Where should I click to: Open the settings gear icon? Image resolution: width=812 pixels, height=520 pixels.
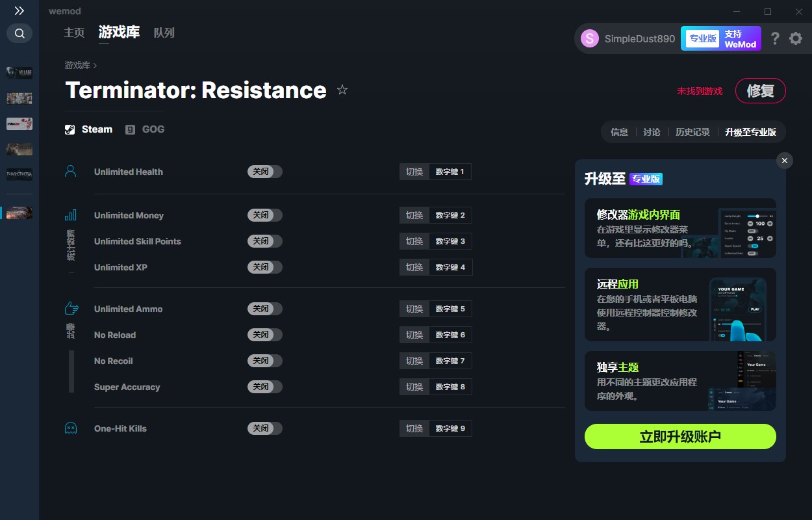pos(796,38)
